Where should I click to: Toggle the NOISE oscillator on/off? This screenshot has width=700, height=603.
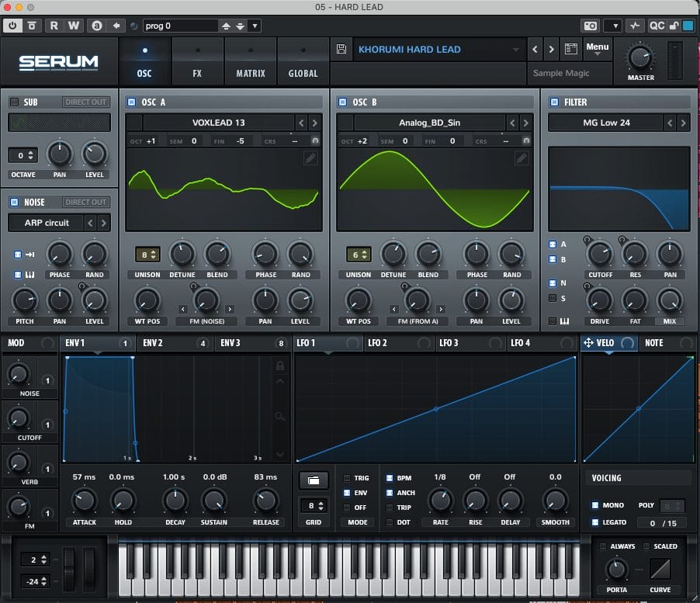(14, 203)
